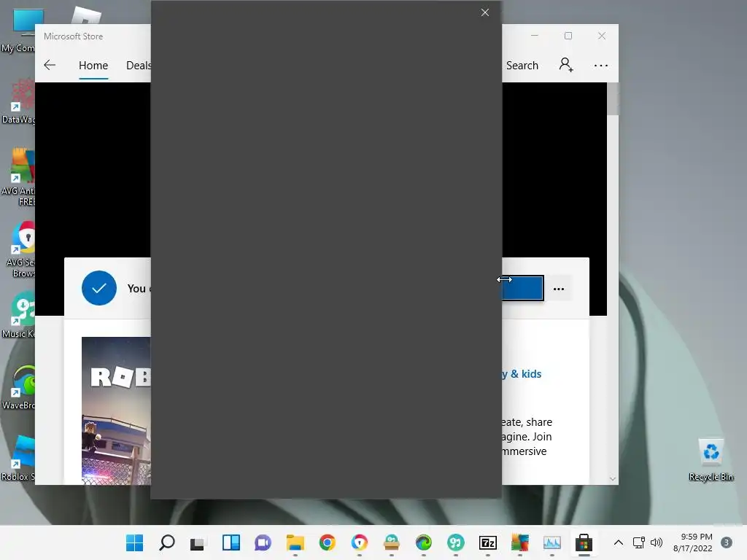
Task: Open the tan box app on taskbar
Action: [x=392, y=542]
